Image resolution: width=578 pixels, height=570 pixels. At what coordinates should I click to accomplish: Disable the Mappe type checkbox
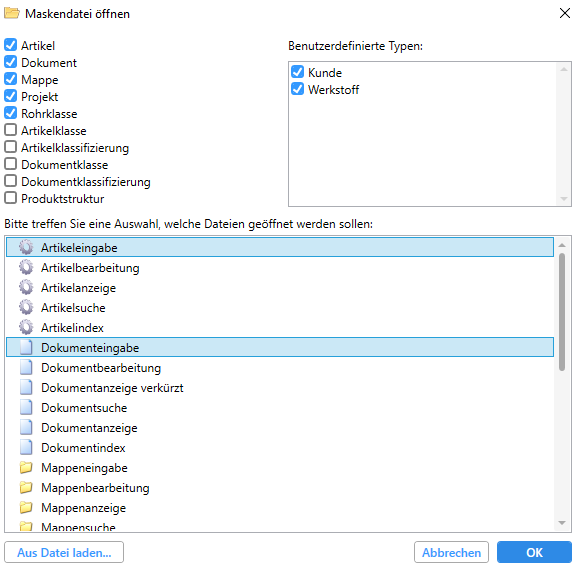11,79
